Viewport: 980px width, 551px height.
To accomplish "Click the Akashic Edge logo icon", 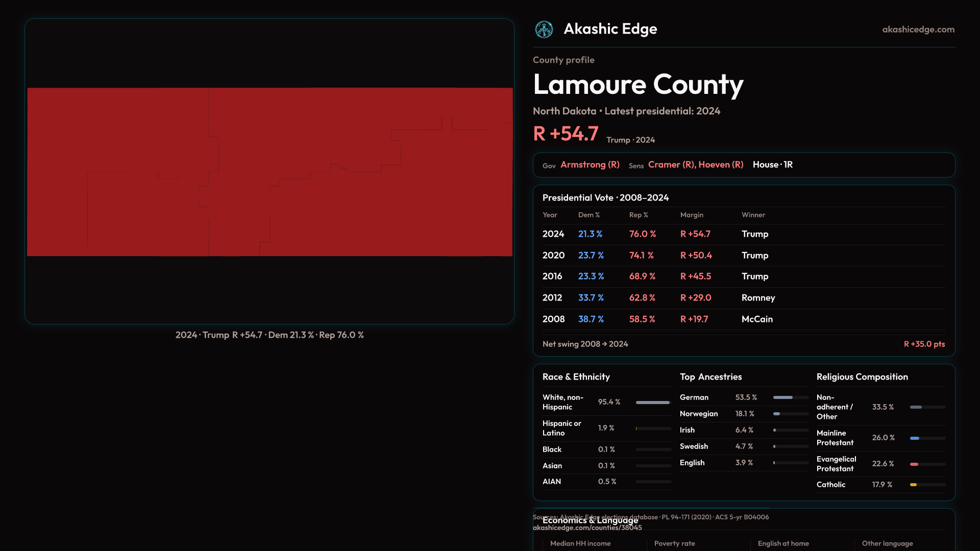I will (544, 30).
